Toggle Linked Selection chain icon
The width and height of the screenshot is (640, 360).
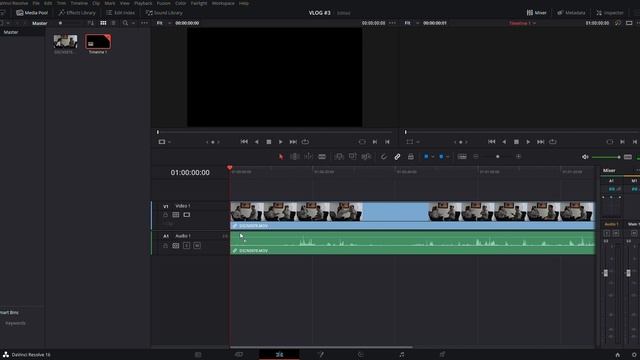[x=397, y=157]
